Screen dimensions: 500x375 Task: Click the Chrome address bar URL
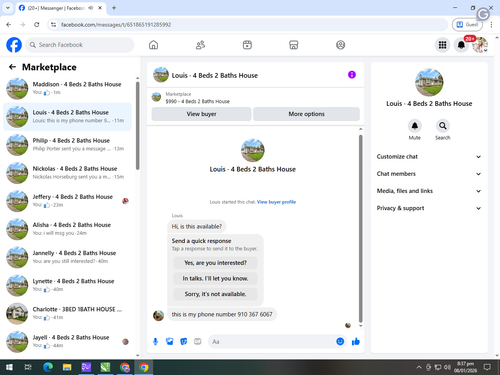click(x=116, y=25)
